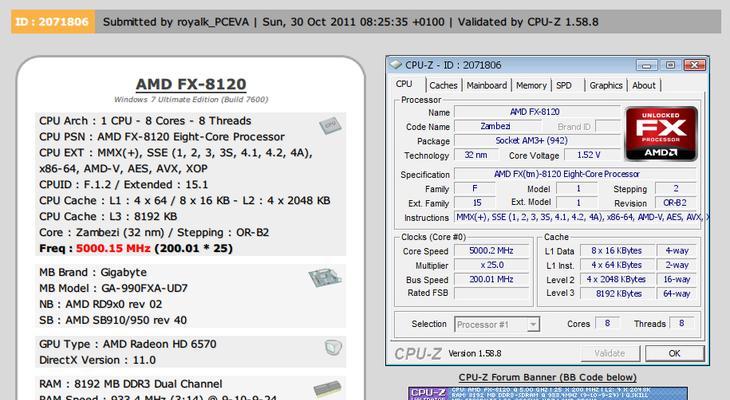Open the Memory tab
This screenshot has height=400, width=730.
click(x=531, y=85)
